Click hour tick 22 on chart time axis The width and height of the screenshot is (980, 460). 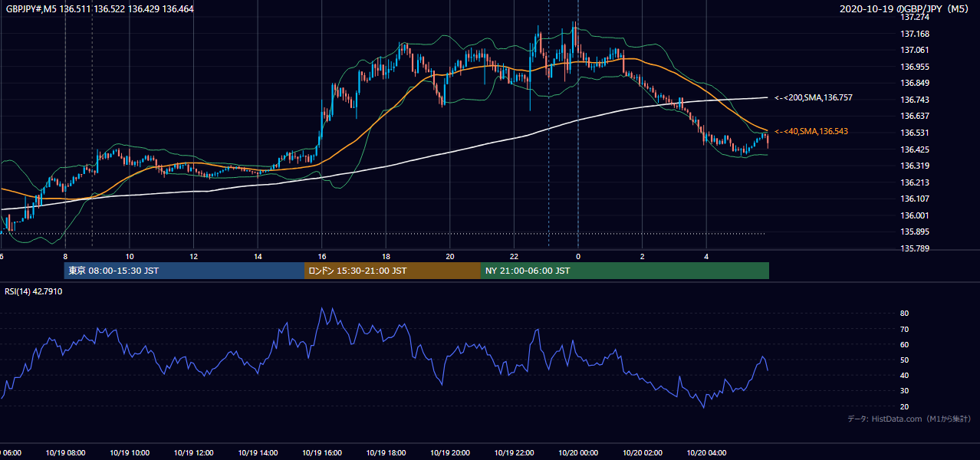point(514,256)
